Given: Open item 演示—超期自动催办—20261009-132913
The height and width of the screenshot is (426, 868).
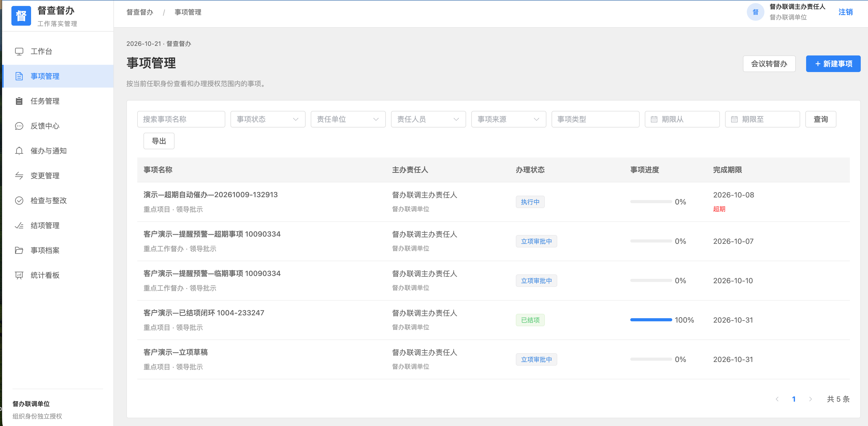Looking at the screenshot, I should coord(210,195).
